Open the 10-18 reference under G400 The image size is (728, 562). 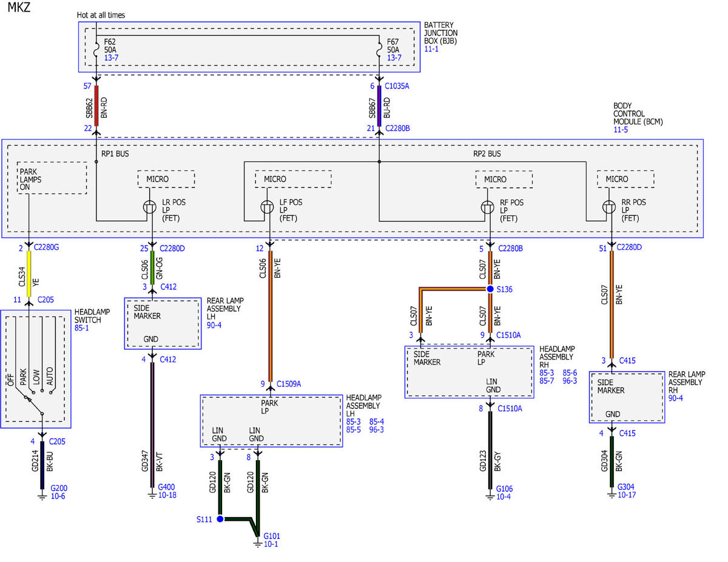pyautogui.click(x=167, y=495)
